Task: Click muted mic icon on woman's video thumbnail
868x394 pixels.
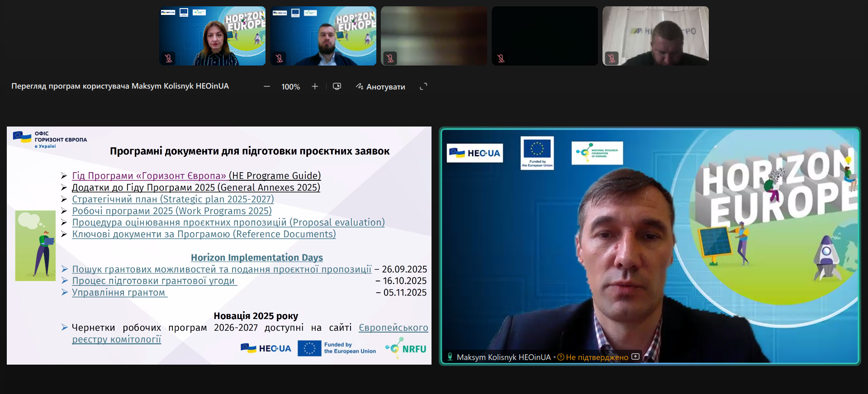Action: point(168,58)
